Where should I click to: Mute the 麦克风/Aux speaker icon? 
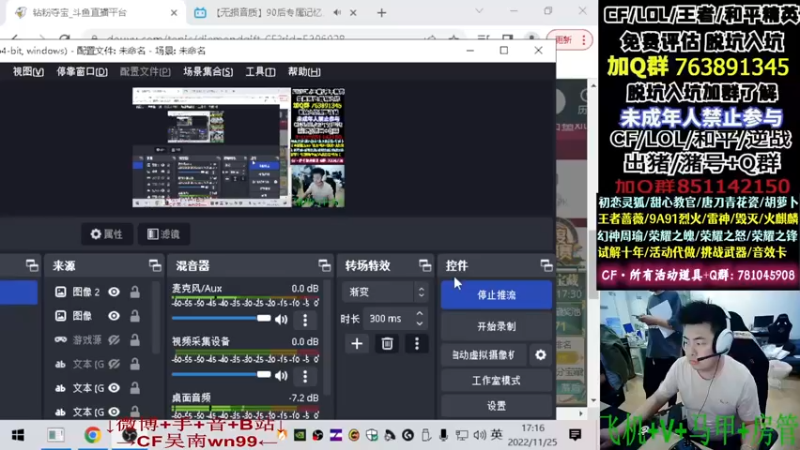pos(281,319)
